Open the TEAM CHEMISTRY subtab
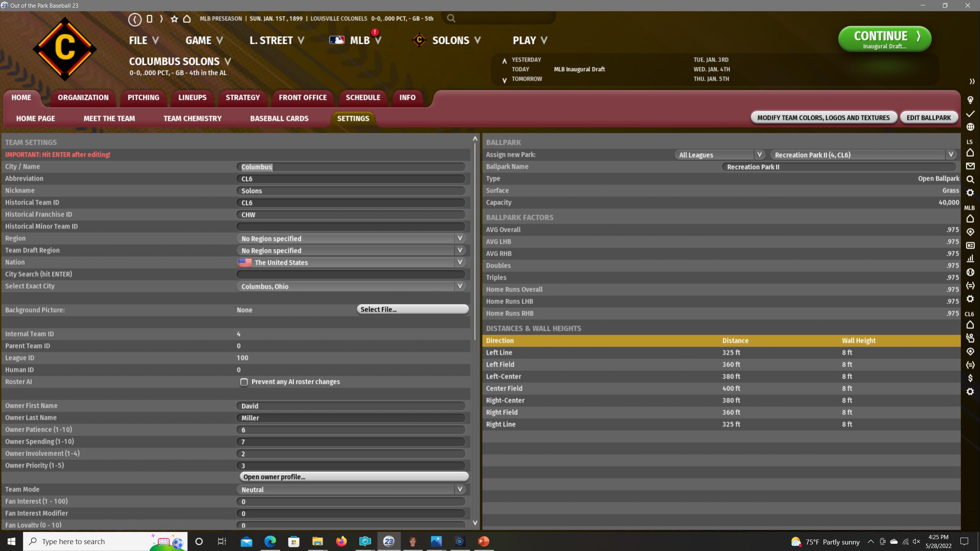This screenshot has height=551, width=980. pyautogui.click(x=192, y=118)
